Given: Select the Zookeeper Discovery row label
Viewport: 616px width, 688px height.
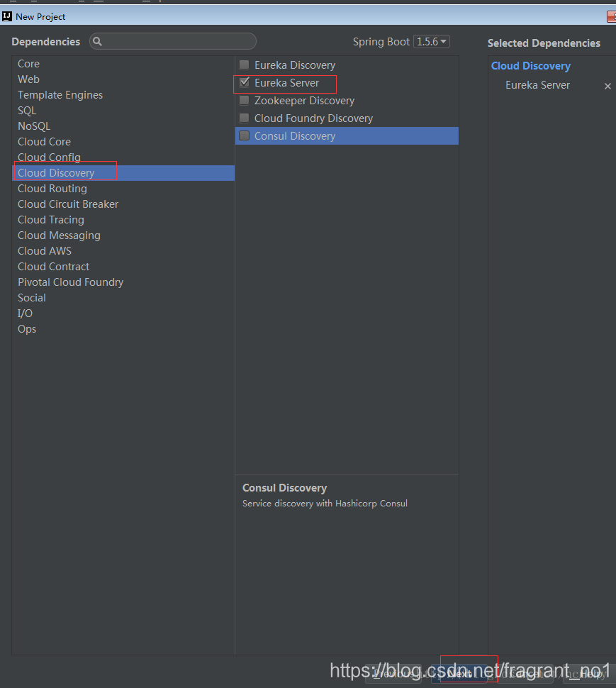Looking at the screenshot, I should [x=304, y=101].
